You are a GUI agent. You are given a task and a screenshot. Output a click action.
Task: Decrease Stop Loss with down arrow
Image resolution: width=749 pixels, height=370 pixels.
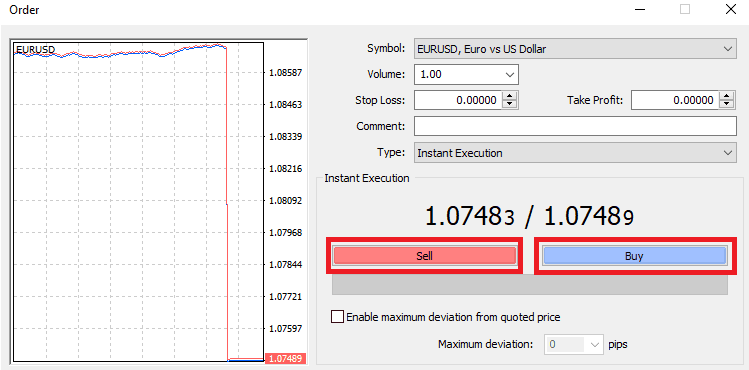click(x=511, y=105)
